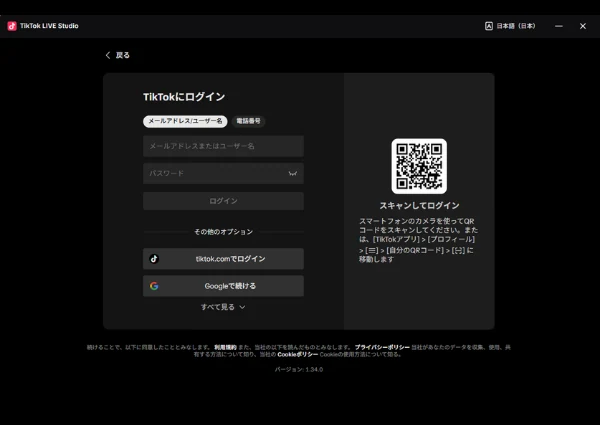Viewport: 600px width, 425px height.
Task: Click the その他のオプション label
Action: pyautogui.click(x=223, y=232)
